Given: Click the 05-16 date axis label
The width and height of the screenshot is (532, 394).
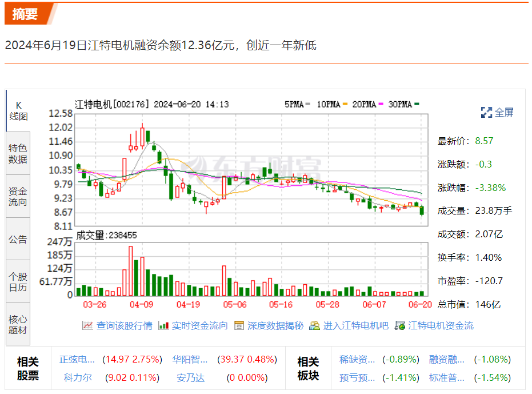Looking at the screenshot, I should click(281, 305).
